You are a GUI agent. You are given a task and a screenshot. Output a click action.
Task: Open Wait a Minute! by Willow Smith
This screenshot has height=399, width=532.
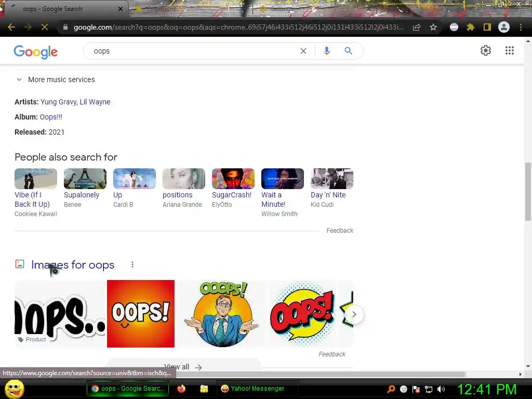282,193
